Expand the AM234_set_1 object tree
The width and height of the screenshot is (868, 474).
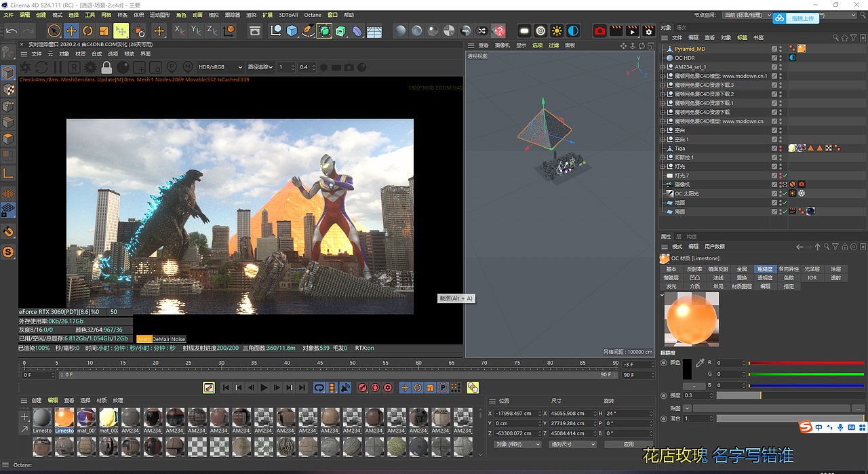(x=663, y=67)
